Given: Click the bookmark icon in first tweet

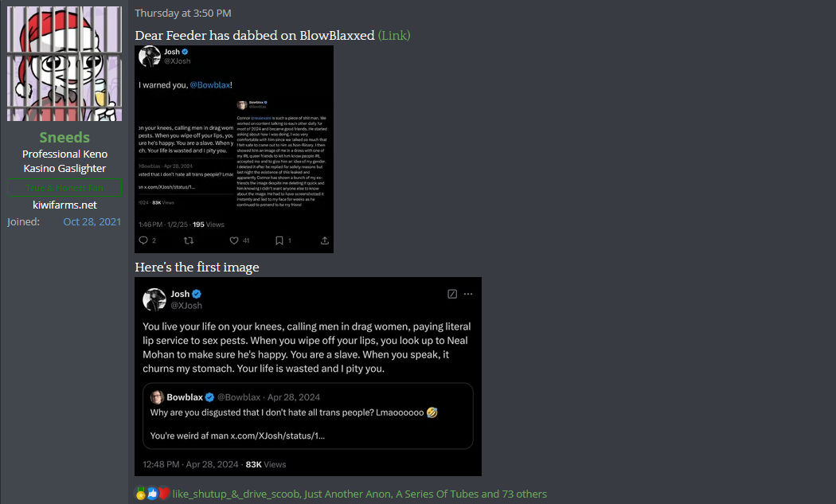Looking at the screenshot, I should [x=279, y=240].
